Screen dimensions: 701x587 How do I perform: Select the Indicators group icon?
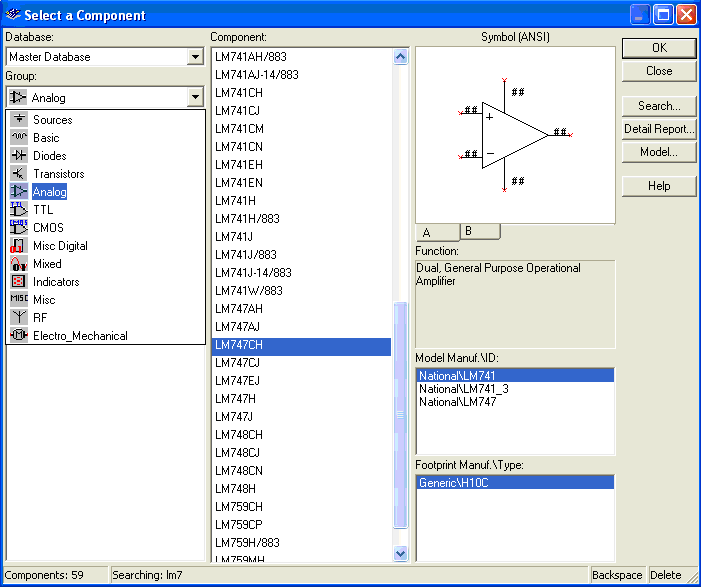(x=19, y=282)
